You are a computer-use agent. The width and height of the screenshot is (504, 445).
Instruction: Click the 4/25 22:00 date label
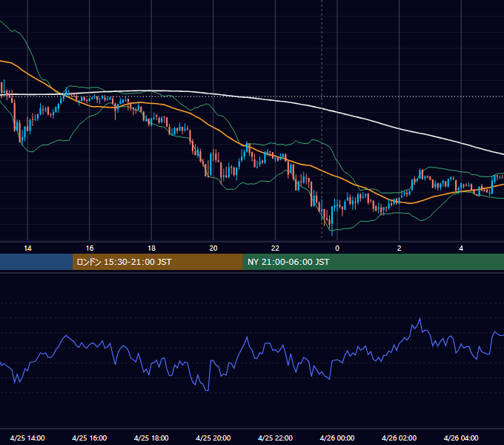pos(276,438)
